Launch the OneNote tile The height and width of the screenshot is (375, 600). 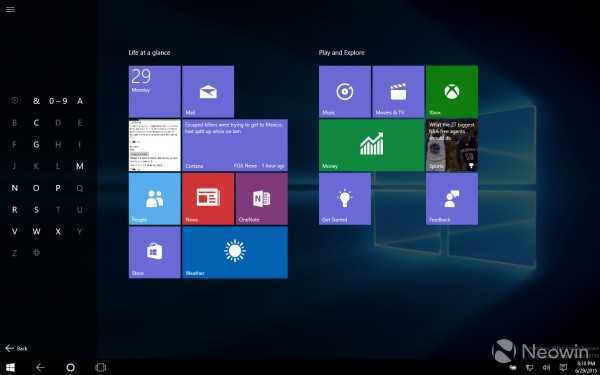(x=262, y=199)
